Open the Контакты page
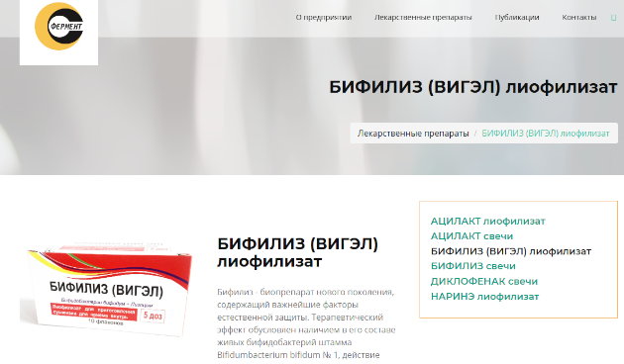Viewport: 624px width, 364px height. (x=579, y=17)
